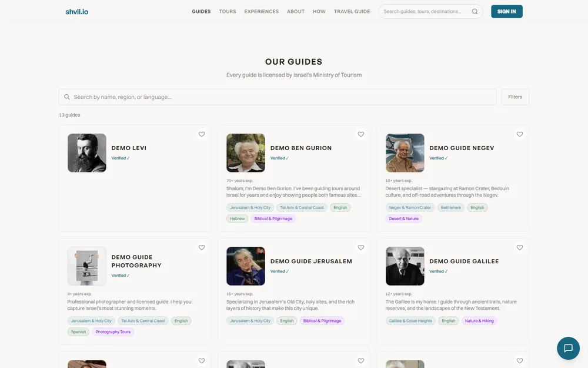Click the shvil.io logo
Viewport: 588px width, 368px height.
click(x=77, y=12)
